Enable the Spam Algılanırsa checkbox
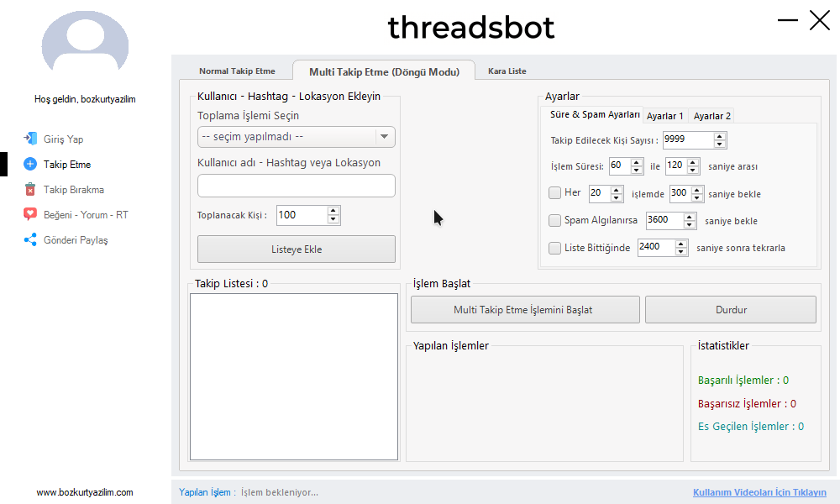The image size is (840, 504). click(x=554, y=220)
